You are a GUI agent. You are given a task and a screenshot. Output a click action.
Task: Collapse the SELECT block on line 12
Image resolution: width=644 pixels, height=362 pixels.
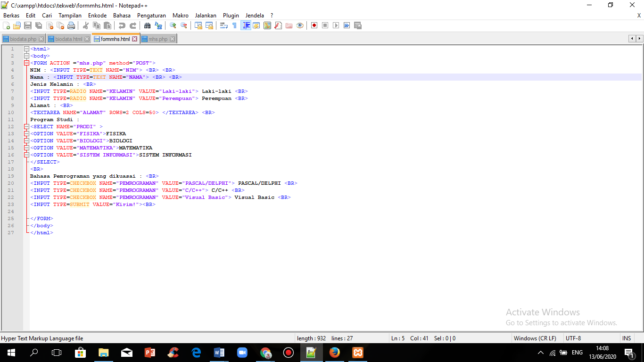26,126
